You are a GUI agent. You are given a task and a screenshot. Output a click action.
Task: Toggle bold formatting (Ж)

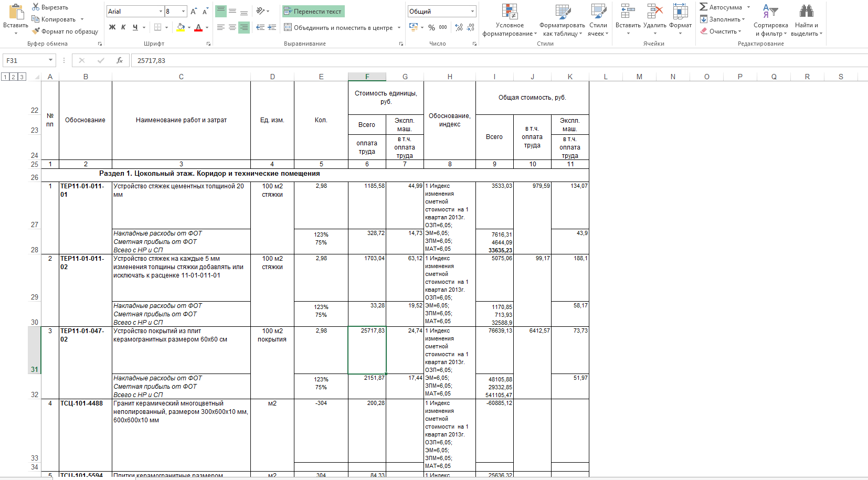click(x=112, y=27)
